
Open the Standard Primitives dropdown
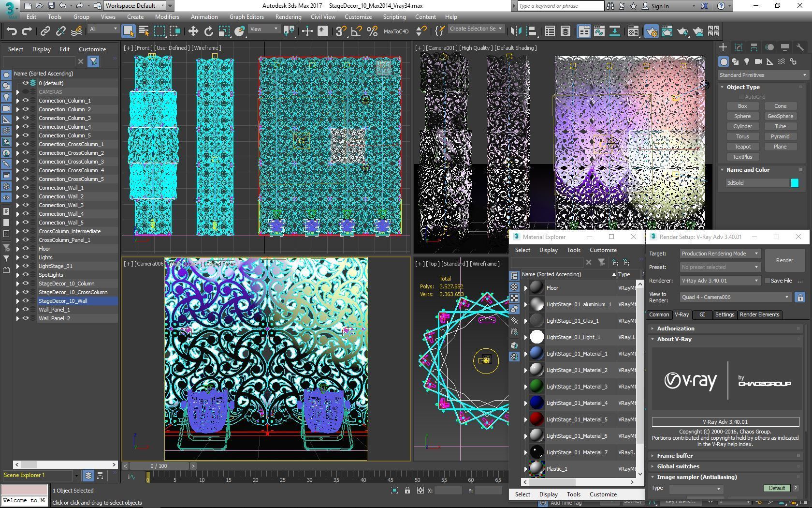(x=762, y=75)
